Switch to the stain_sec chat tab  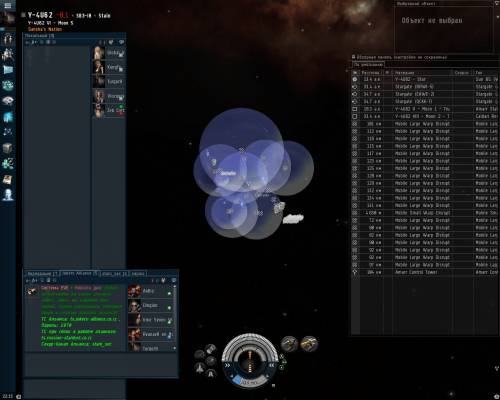pyautogui.click(x=114, y=274)
